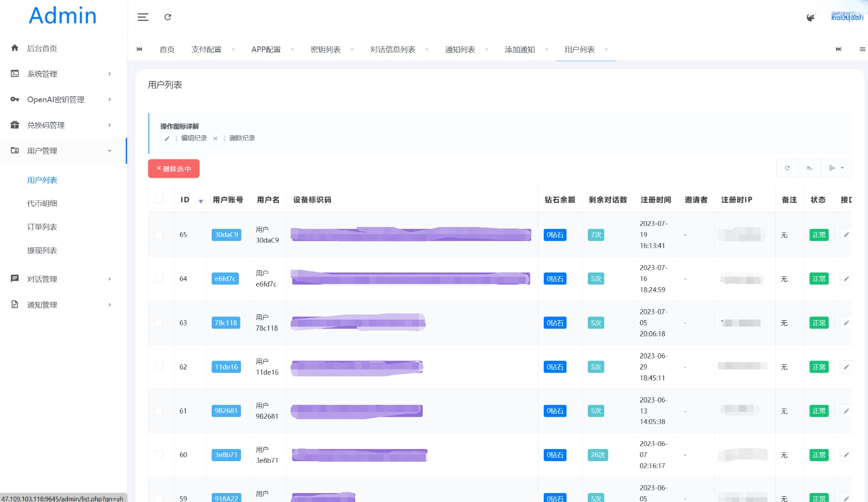Edit record for user ID 62
Screen dimensions: 868x502
click(x=846, y=367)
